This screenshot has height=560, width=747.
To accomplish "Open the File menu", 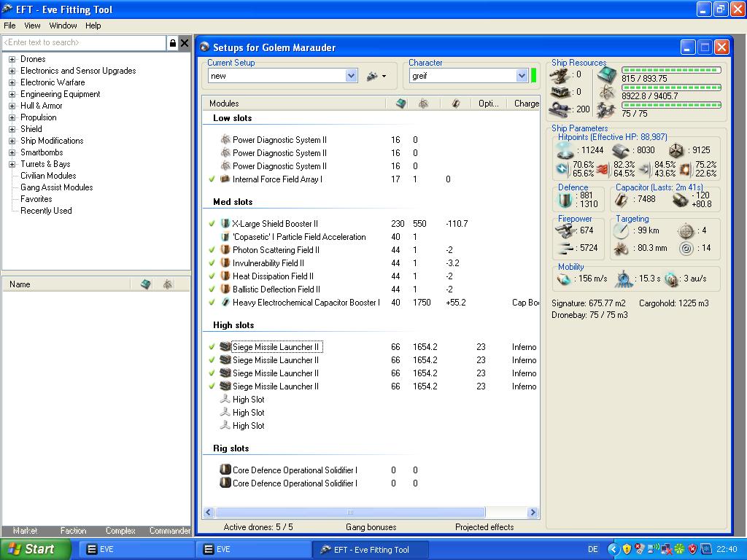I will (x=9, y=26).
